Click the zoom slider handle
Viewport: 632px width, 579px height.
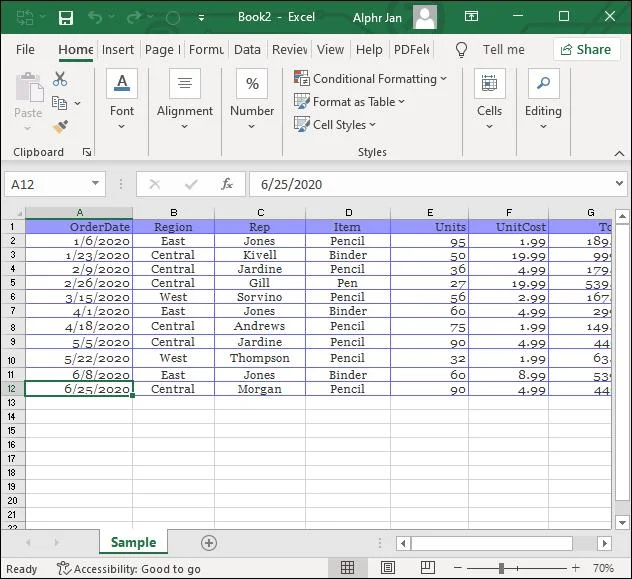501,568
